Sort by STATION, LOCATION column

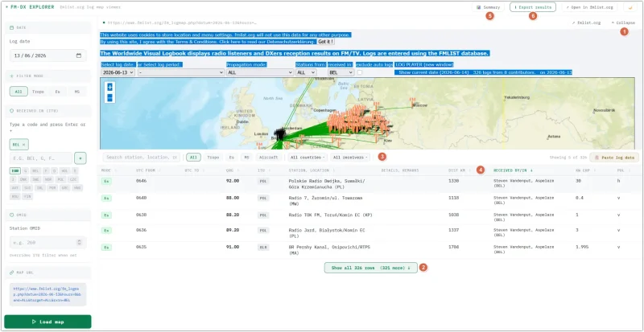point(311,170)
